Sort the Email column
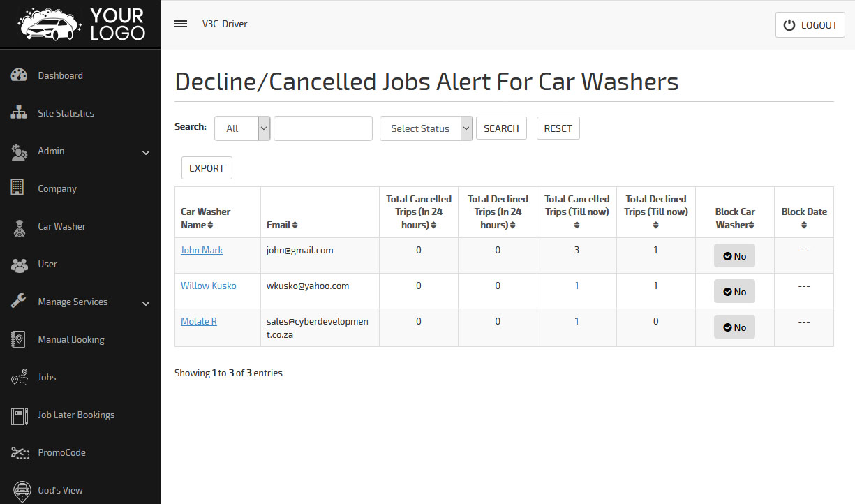Screen dimensions: 855x504 (x=295, y=225)
